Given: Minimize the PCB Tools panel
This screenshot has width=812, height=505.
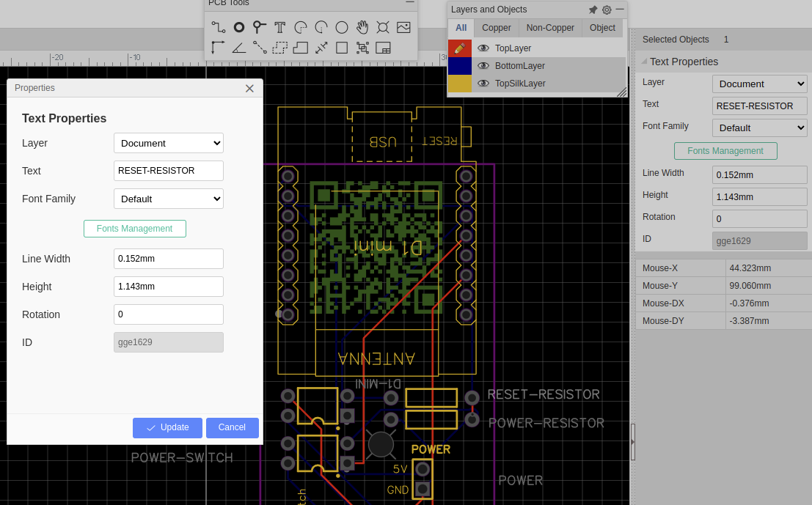Looking at the screenshot, I should (x=409, y=3).
